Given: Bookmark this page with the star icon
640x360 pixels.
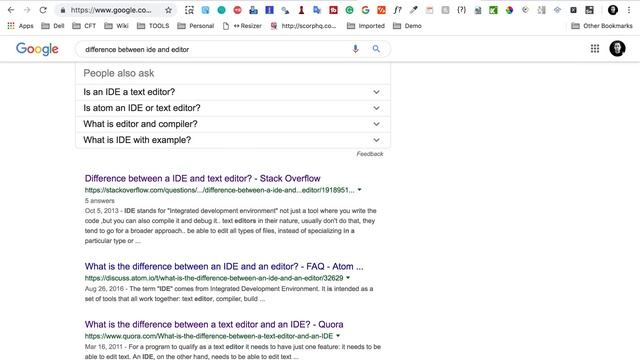Looking at the screenshot, I should click(168, 10).
